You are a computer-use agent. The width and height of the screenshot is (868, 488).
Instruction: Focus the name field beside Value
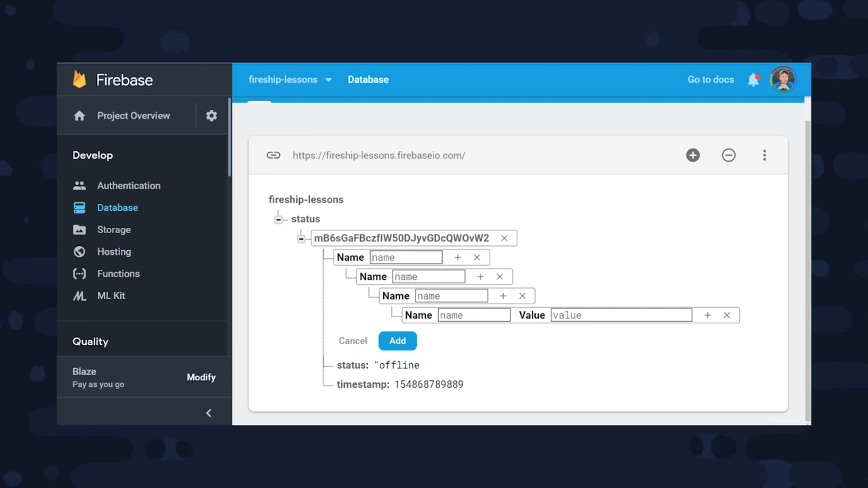point(474,315)
